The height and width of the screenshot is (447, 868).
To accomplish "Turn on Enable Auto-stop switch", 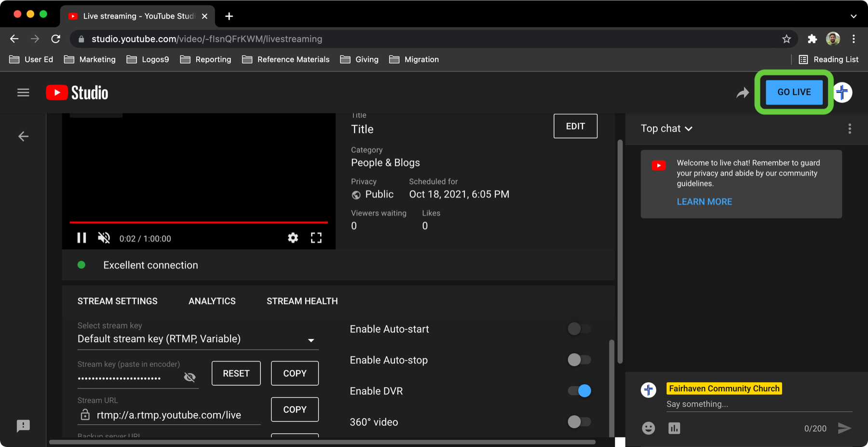I will [x=579, y=360].
